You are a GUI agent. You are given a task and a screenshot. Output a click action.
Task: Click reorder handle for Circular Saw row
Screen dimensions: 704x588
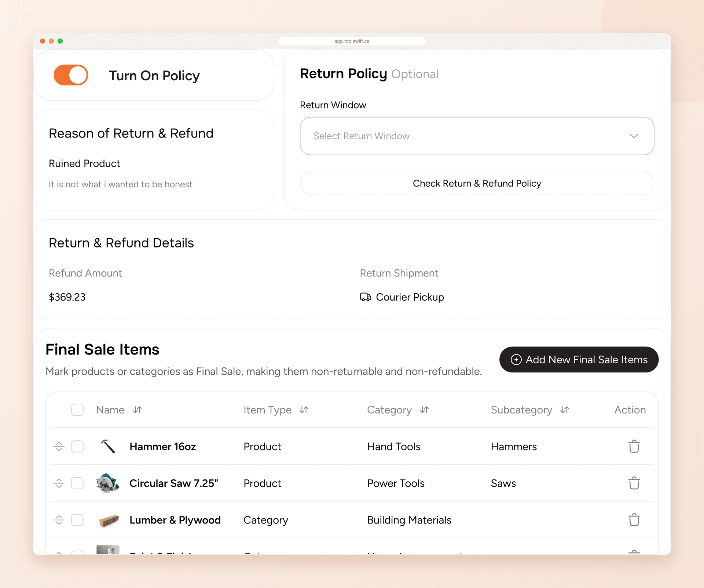59,483
